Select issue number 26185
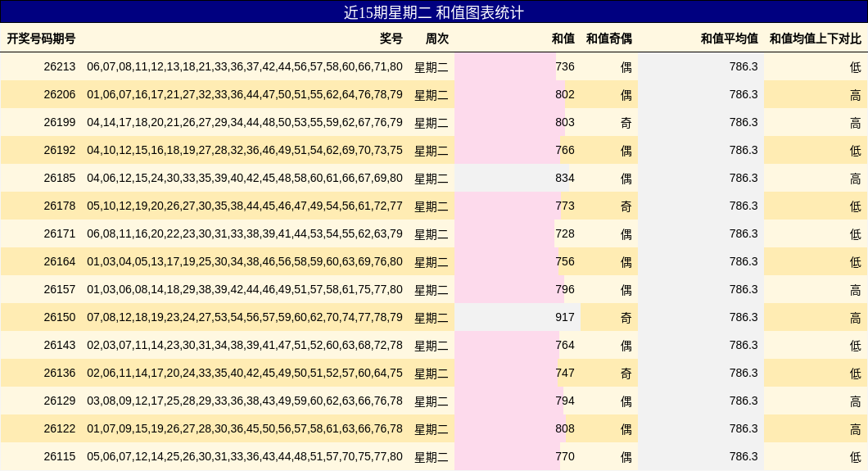Image resolution: width=868 pixels, height=471 pixels. [60, 179]
